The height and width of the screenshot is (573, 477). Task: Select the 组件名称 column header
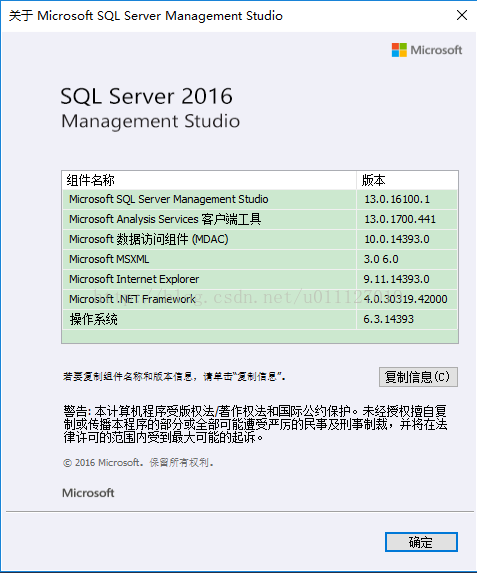click(x=209, y=180)
